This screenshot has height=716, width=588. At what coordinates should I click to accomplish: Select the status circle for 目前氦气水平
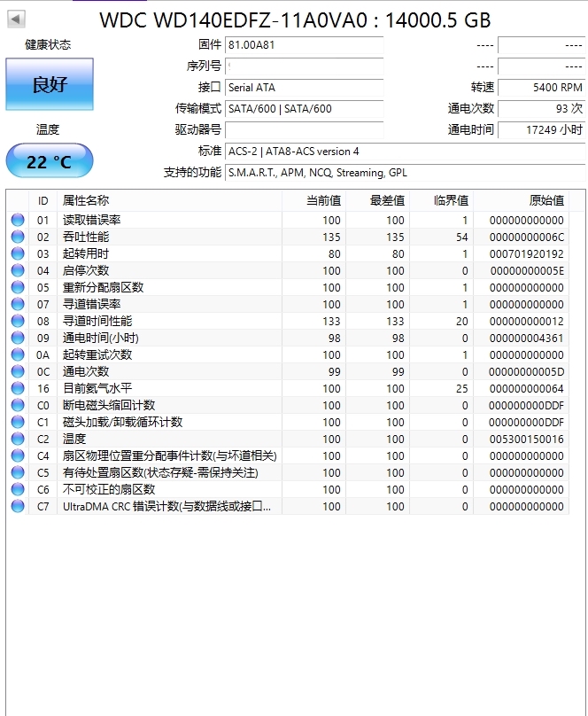18,389
